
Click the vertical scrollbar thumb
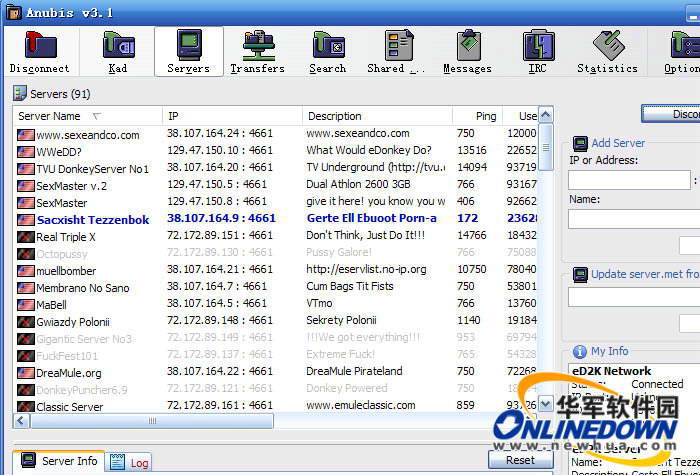546,147
